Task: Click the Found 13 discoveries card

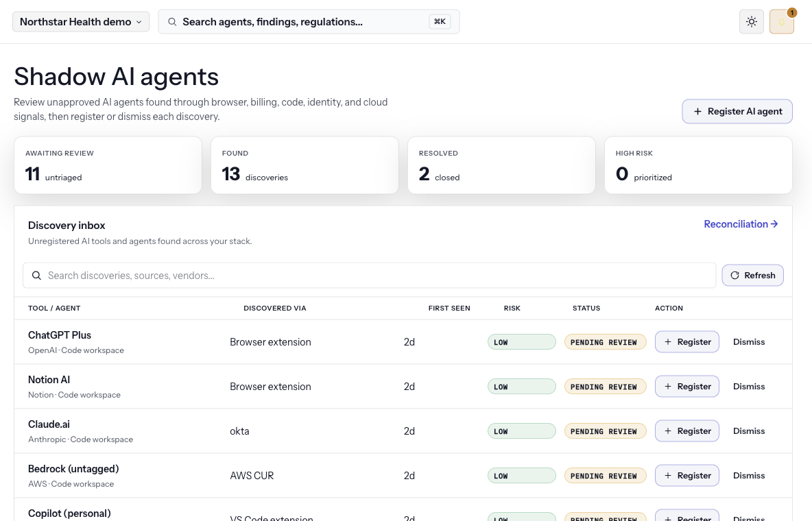Action: pyautogui.click(x=304, y=165)
